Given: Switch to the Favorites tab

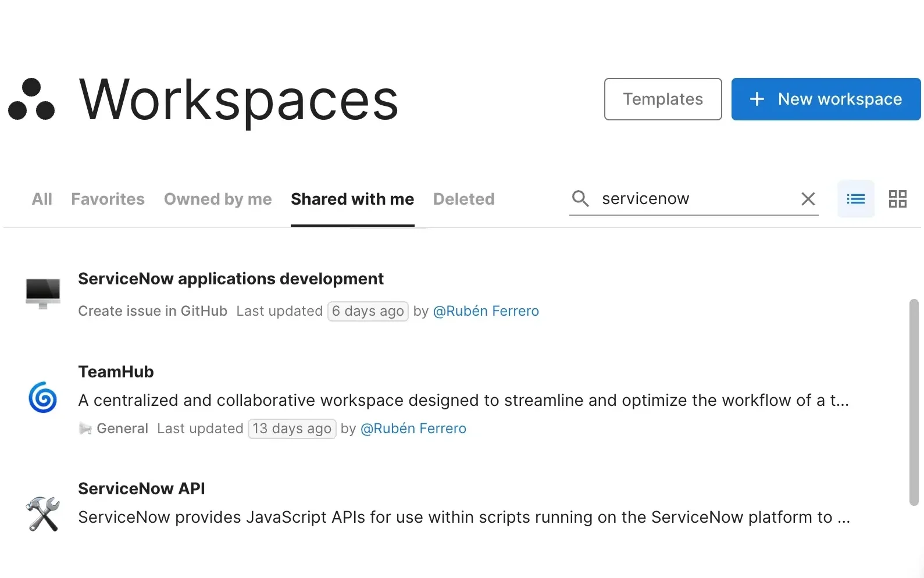Looking at the screenshot, I should [108, 199].
